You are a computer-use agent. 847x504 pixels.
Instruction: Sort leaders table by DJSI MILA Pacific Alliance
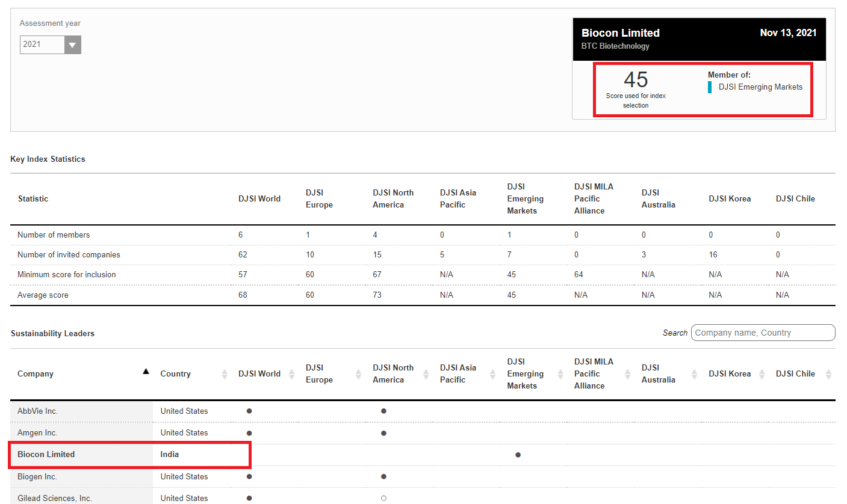[628, 374]
